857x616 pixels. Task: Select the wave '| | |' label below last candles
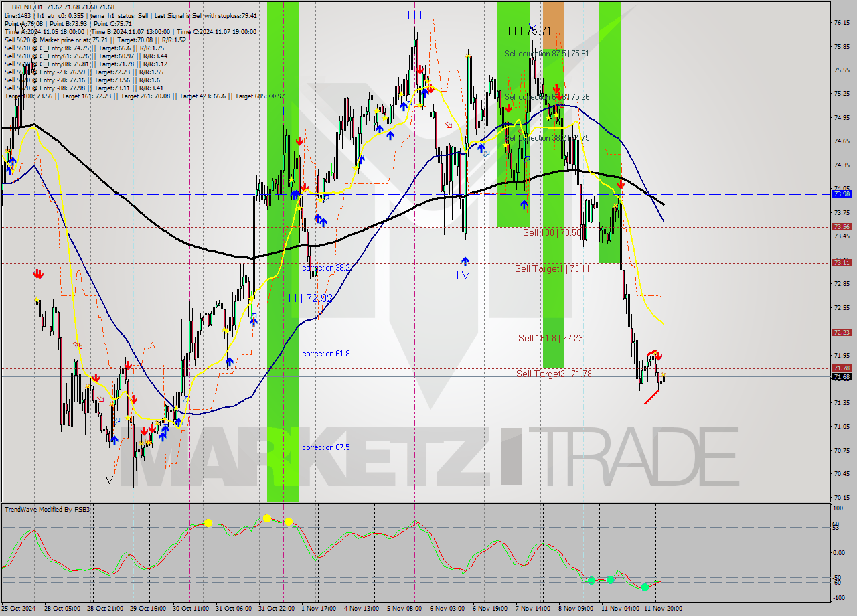coord(637,437)
